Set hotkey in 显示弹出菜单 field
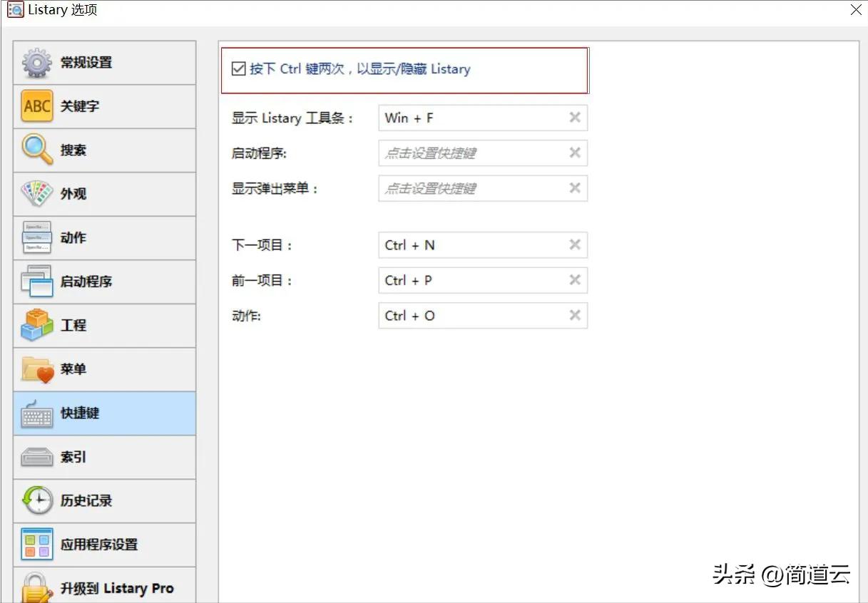The width and height of the screenshot is (868, 603). [x=483, y=188]
